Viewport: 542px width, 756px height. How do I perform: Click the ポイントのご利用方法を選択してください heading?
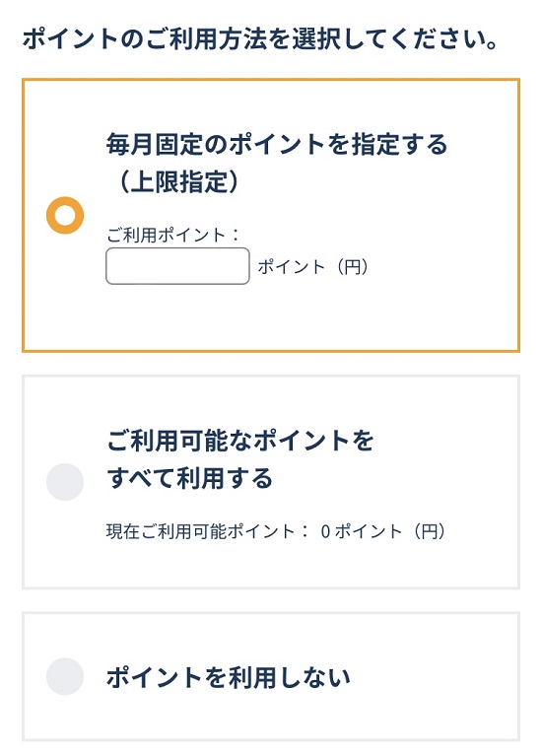(260, 38)
